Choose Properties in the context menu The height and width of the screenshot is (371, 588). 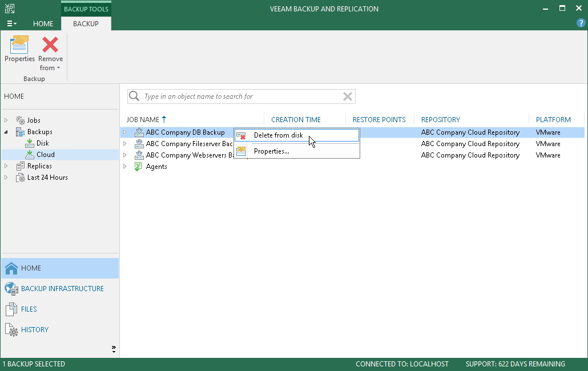(271, 151)
